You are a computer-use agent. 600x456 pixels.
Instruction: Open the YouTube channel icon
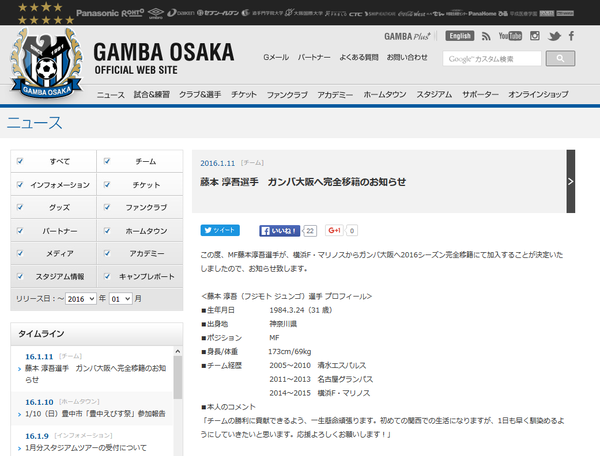(510, 36)
